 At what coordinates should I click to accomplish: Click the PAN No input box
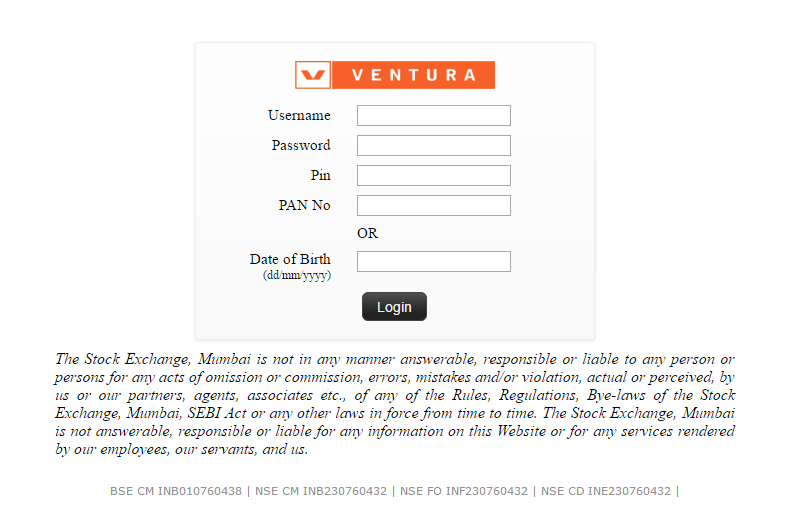pyautogui.click(x=433, y=206)
